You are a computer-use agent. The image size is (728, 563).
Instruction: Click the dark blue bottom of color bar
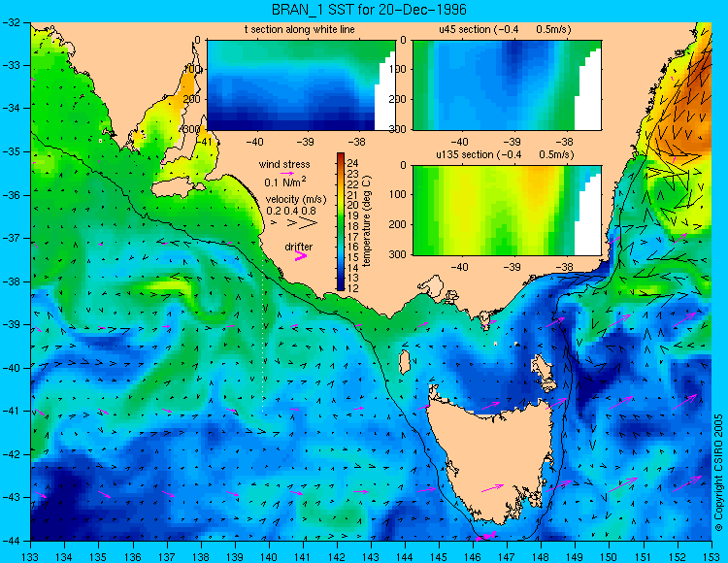tap(341, 287)
